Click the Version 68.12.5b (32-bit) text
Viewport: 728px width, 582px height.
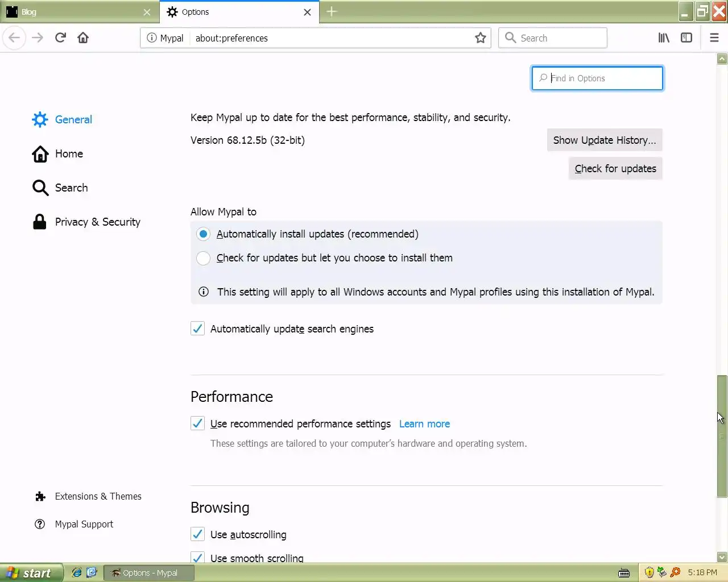point(247,140)
